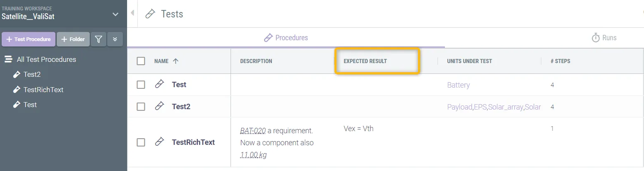The image size is (644, 171).
Task: Switch to the Procedures tab
Action: tap(286, 38)
